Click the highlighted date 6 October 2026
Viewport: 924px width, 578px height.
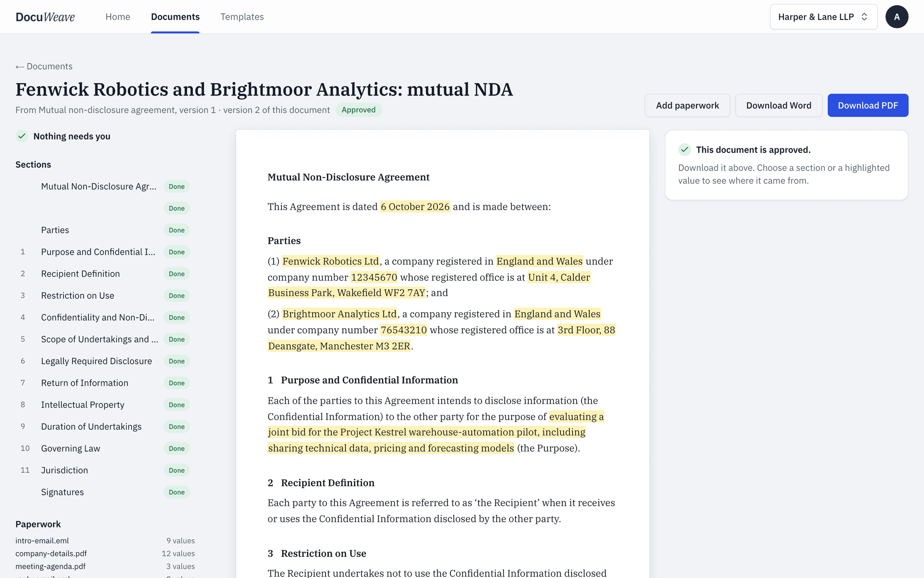pyautogui.click(x=415, y=207)
